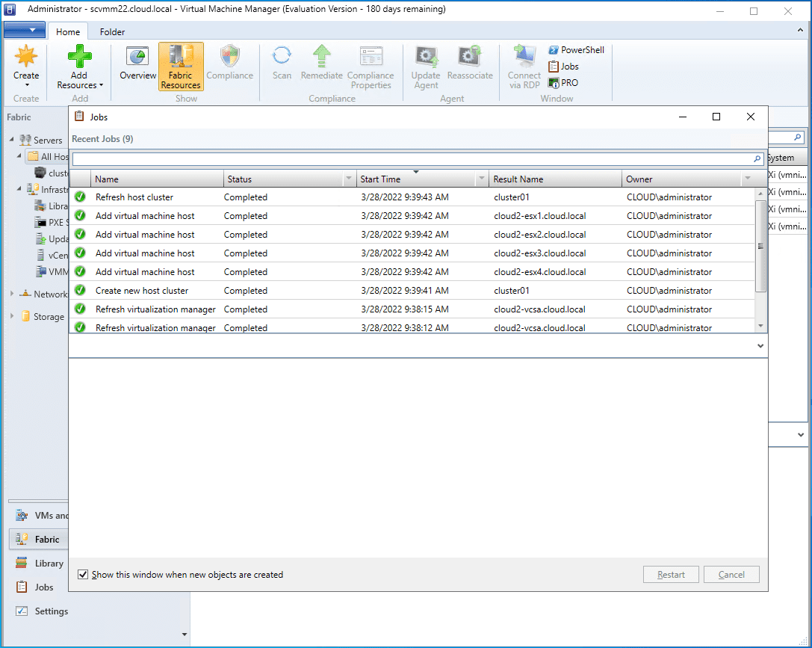Maximize the Jobs dialog window
The height and width of the screenshot is (648, 812).
click(716, 117)
